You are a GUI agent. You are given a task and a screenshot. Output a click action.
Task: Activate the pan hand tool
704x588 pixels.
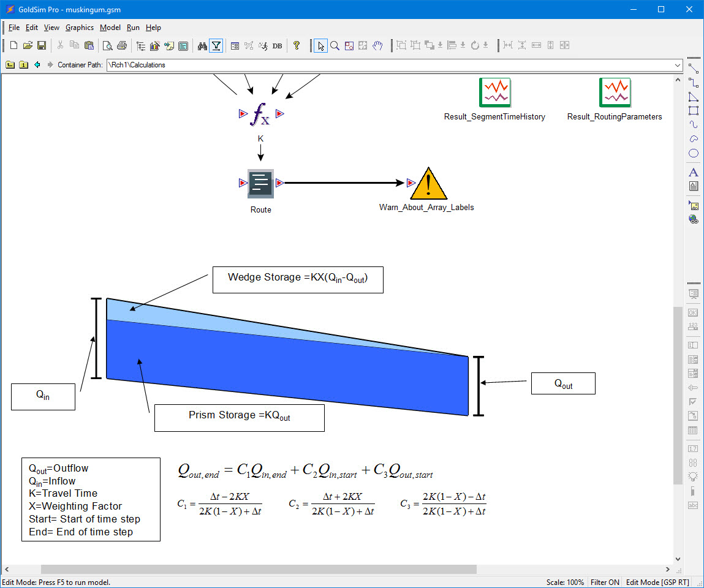point(377,45)
